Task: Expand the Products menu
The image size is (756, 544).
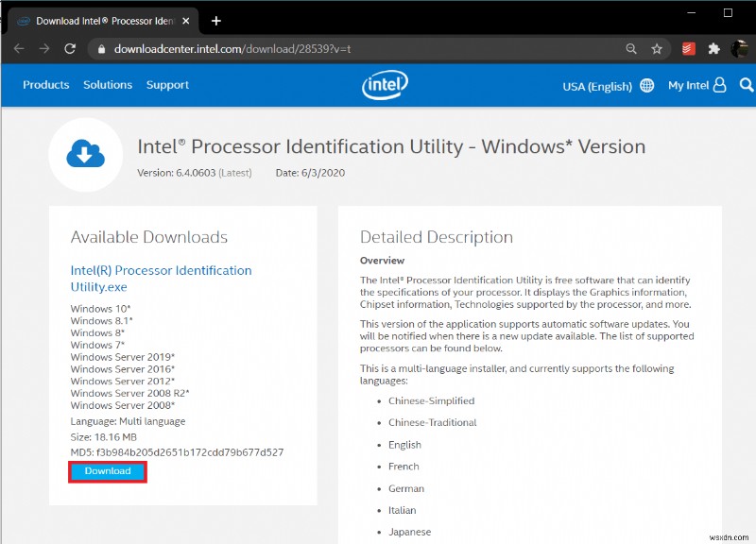Action: click(45, 85)
